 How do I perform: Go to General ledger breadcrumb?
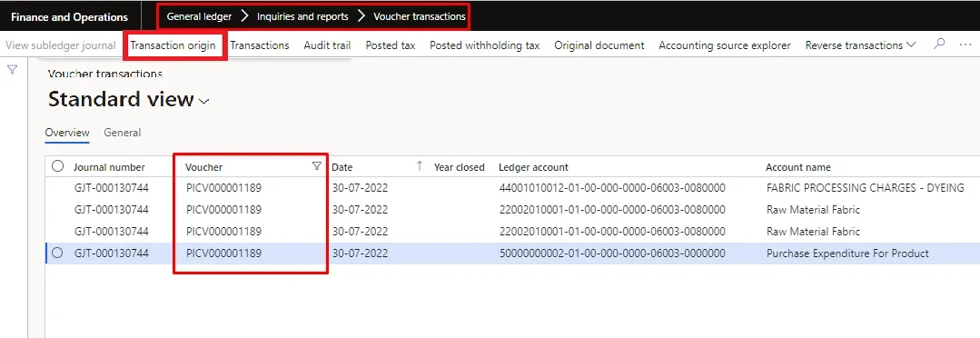click(199, 17)
